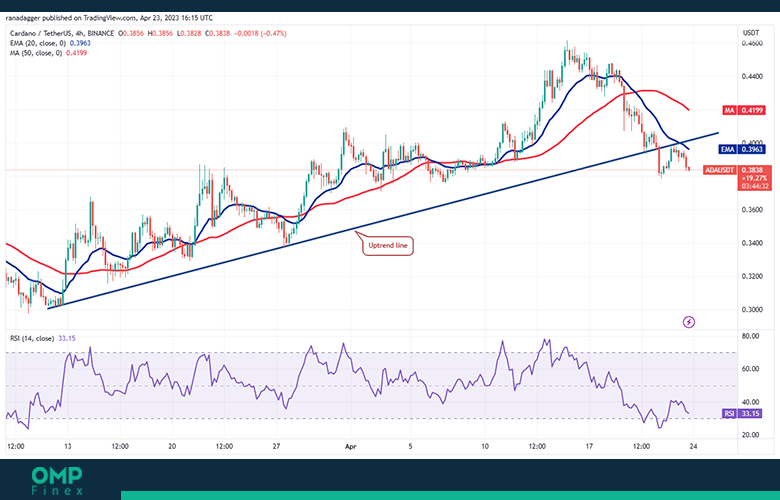Open the MA (50, close, 0) indicator legend
Screen dimensions: 780x500
click(x=48, y=53)
